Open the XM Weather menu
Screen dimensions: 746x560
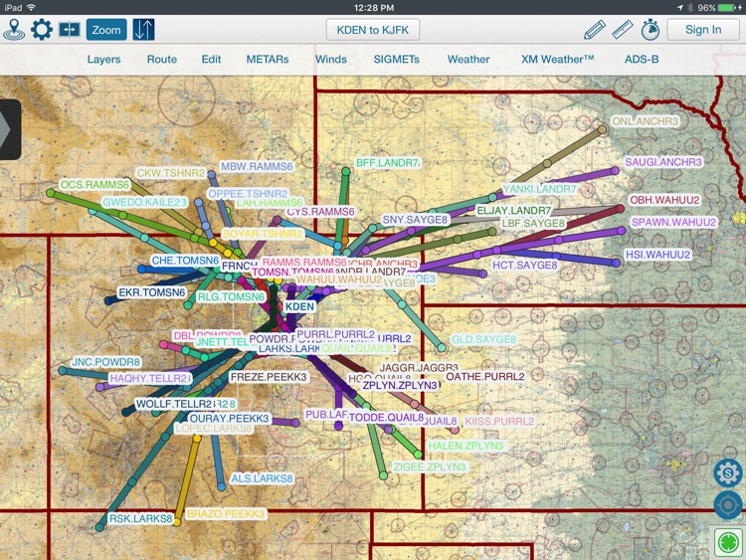pyautogui.click(x=558, y=60)
